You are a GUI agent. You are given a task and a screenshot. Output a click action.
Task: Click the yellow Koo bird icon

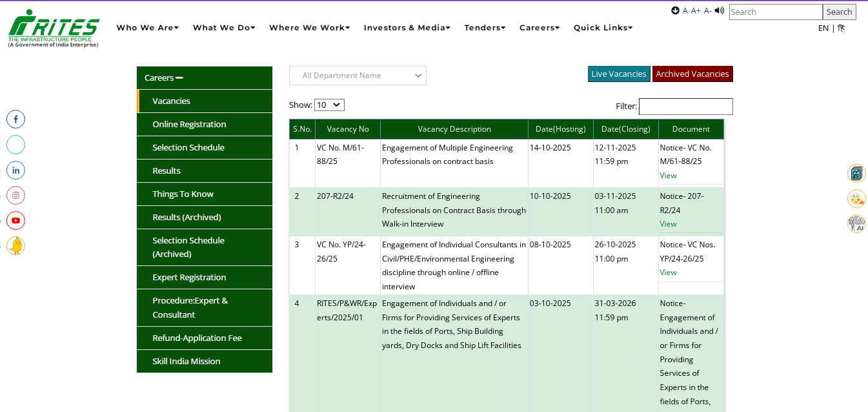[15, 246]
